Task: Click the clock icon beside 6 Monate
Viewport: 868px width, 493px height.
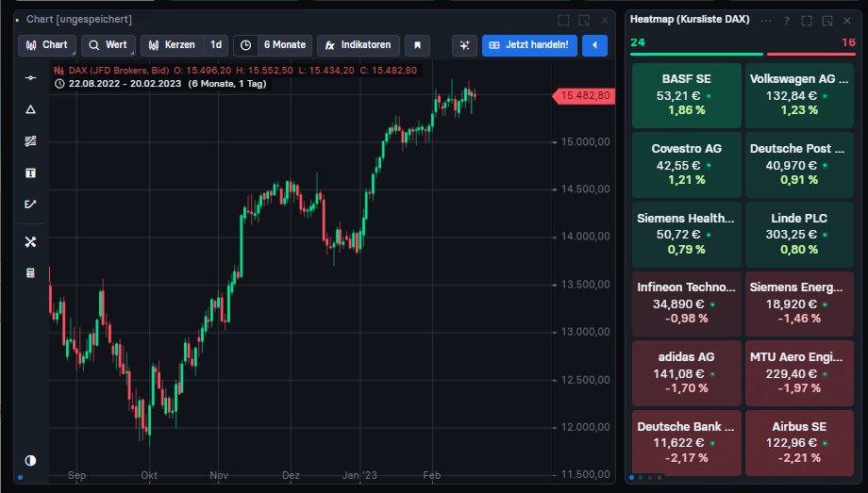Action: [x=246, y=45]
